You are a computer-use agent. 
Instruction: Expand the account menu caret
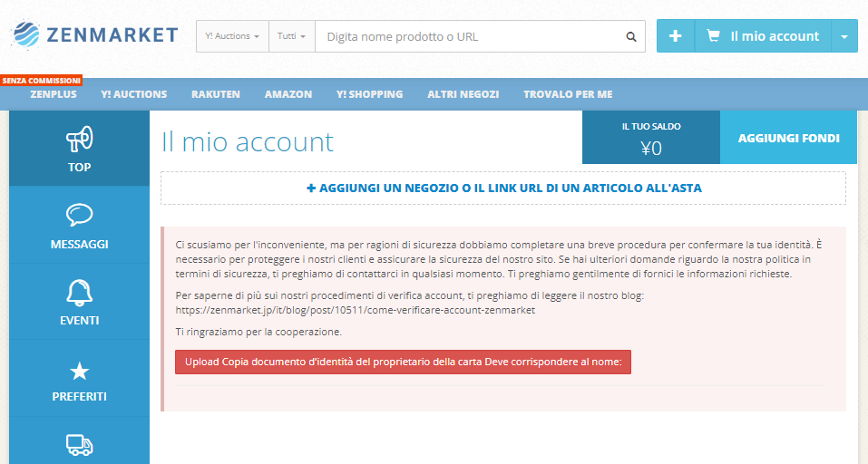844,36
